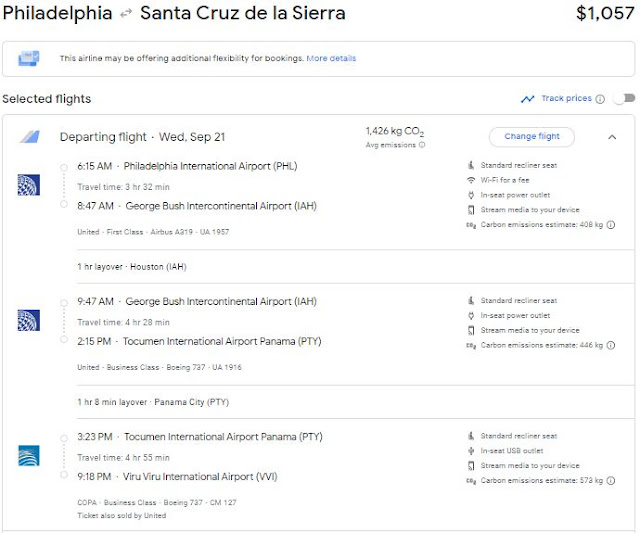
Task: Click the Avg emissions info icon
Action: pyautogui.click(x=422, y=145)
